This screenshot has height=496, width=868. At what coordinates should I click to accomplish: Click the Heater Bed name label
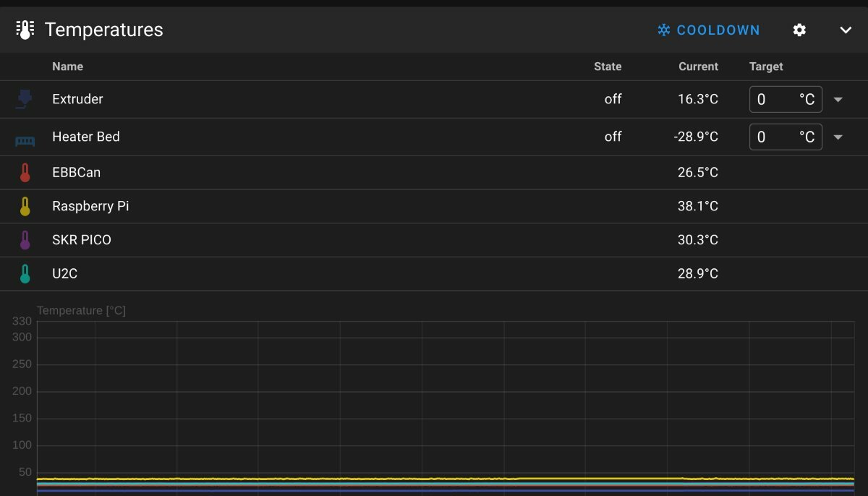coord(86,137)
